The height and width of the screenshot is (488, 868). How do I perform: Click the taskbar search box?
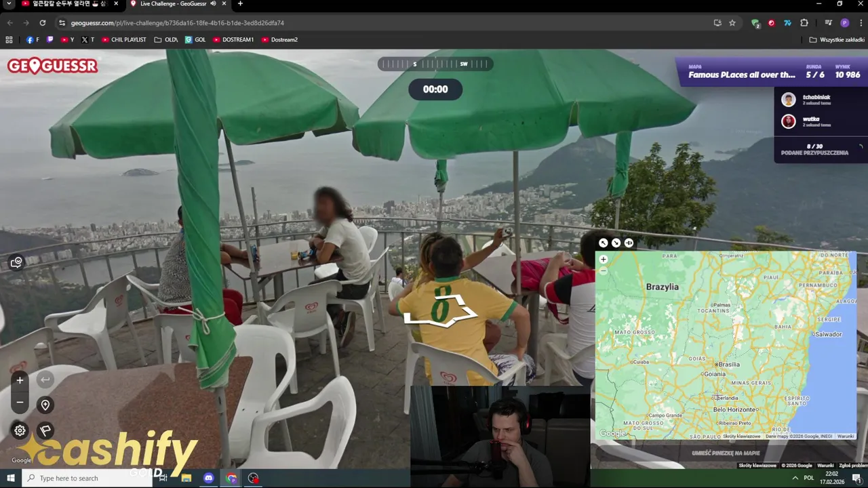tap(87, 479)
